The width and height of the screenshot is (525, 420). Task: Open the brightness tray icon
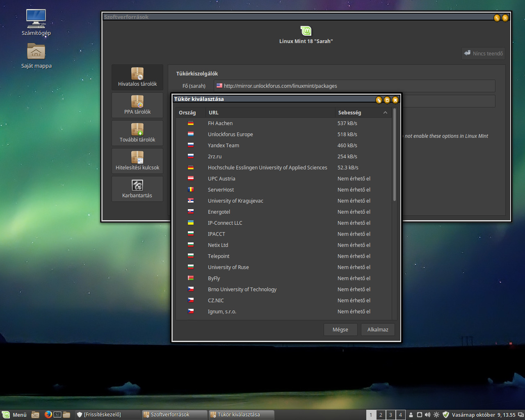(x=436, y=415)
